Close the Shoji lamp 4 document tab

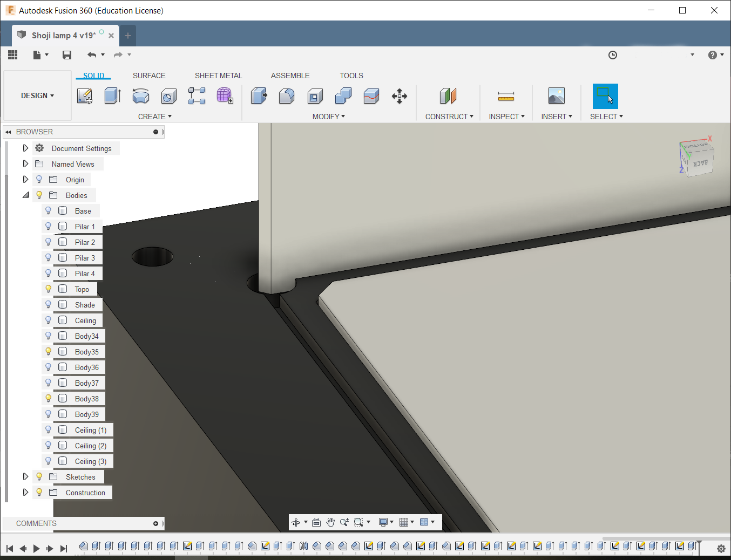(111, 36)
